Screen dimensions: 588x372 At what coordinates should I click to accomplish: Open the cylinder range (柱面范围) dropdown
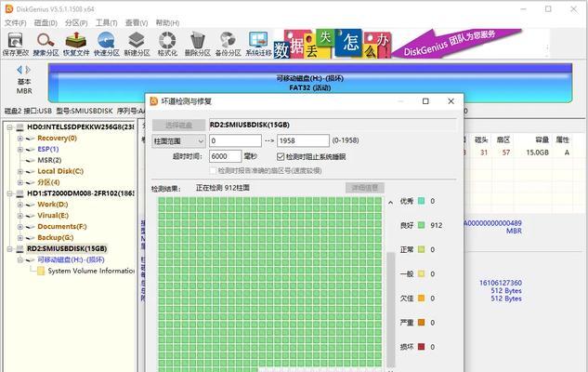click(178, 141)
